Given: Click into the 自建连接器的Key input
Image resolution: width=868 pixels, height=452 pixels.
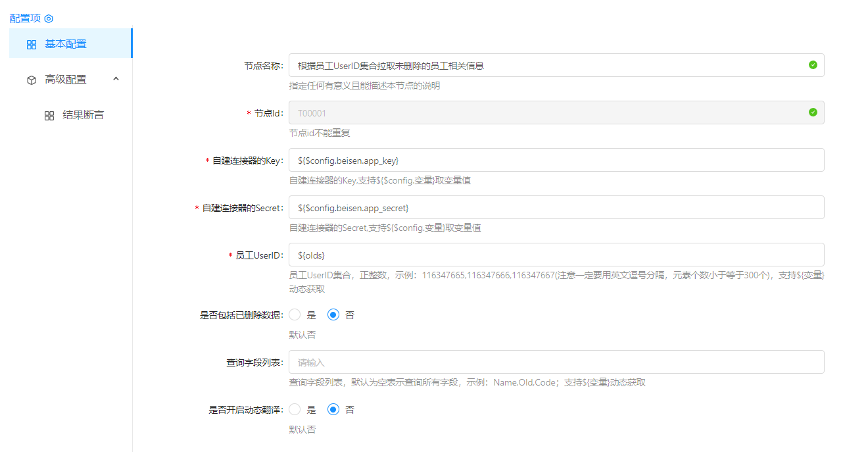Looking at the screenshot, I should (556, 160).
